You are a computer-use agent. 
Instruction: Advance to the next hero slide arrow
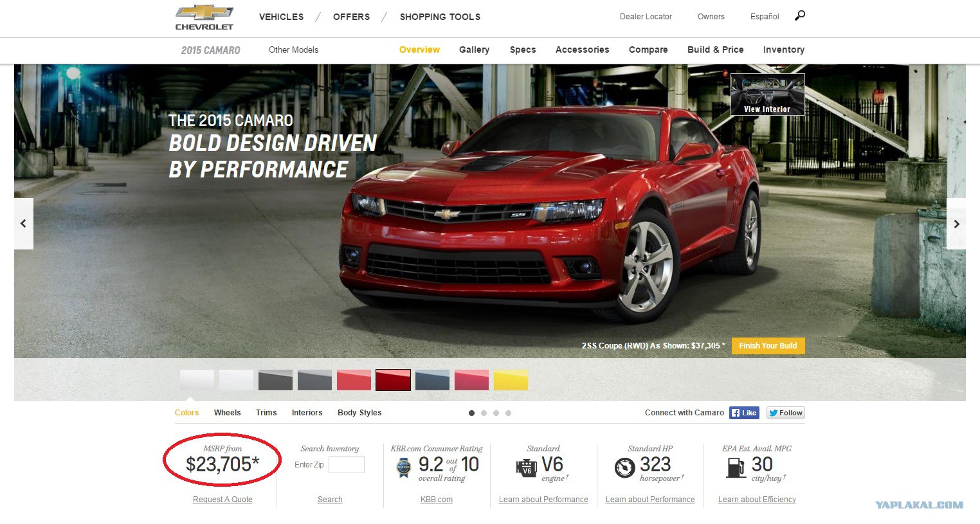[956, 224]
